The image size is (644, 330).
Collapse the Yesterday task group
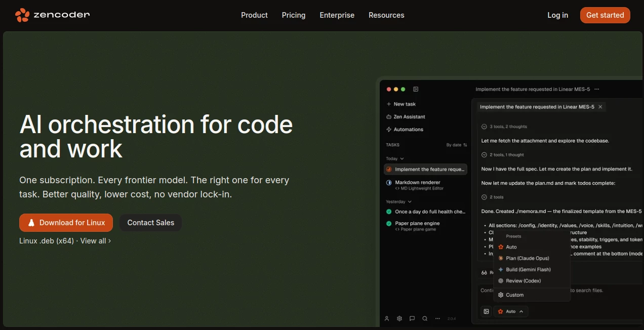point(399,201)
